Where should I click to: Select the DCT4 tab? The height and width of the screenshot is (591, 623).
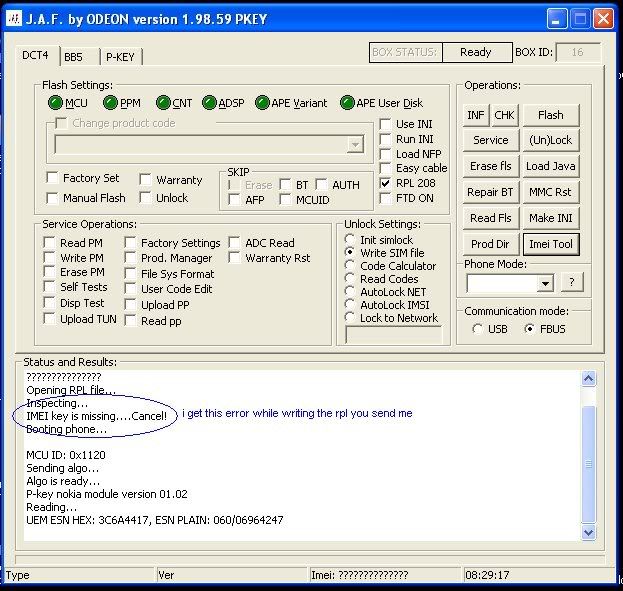pyautogui.click(x=35, y=55)
